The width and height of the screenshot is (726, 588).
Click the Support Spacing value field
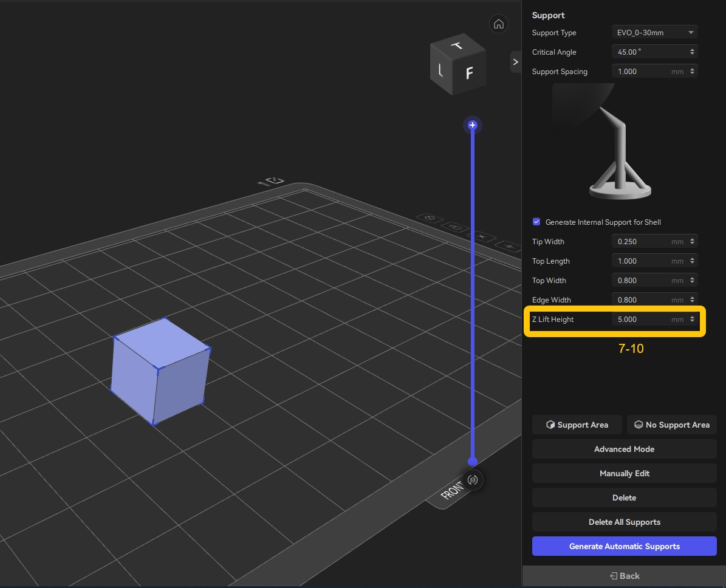coord(654,71)
